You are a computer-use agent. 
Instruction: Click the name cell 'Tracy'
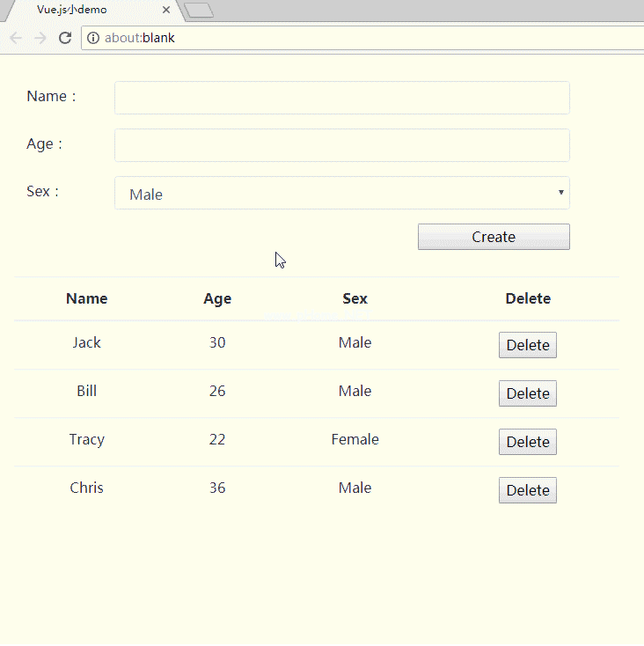pos(87,439)
